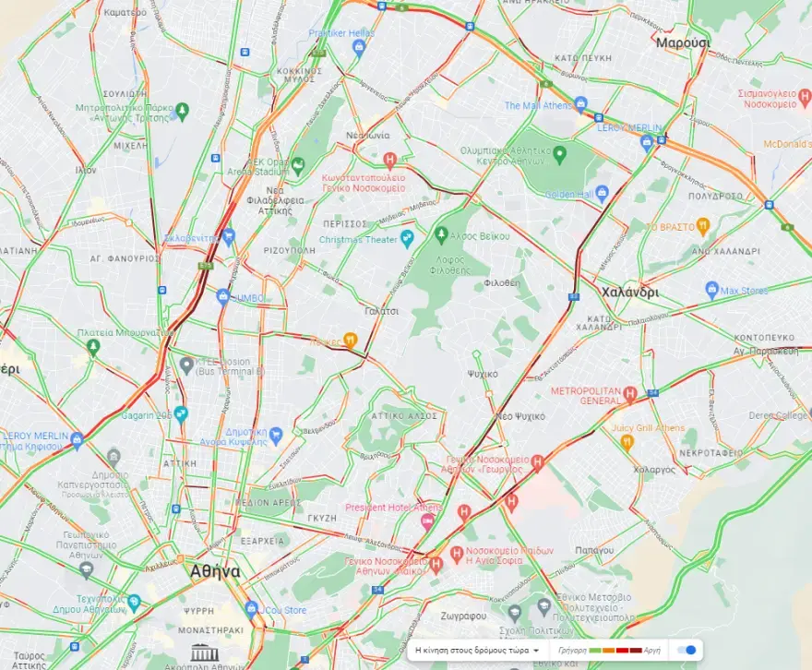Open the Golden Hall shopping pin
The width and height of the screenshot is (812, 670).
pyautogui.click(x=602, y=194)
